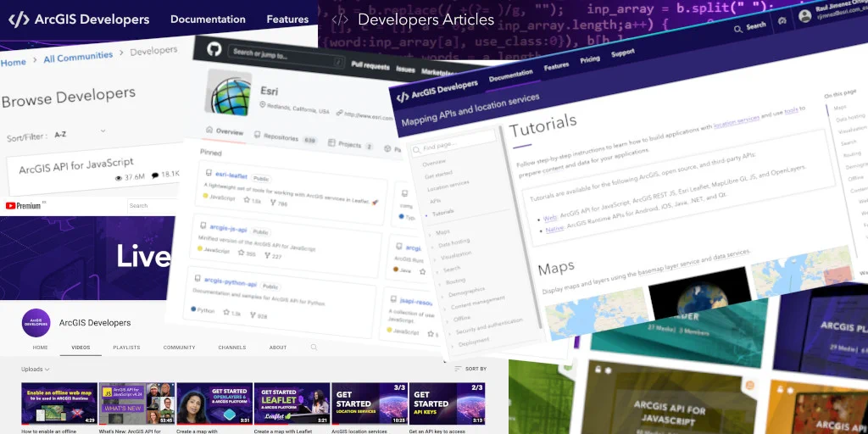Click the search magnifier in YouTube channel tabs
This screenshot has width=868, height=434.
(314, 348)
